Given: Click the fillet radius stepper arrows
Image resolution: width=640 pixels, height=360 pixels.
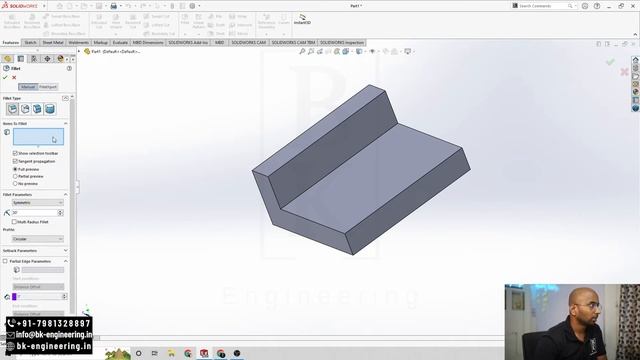Looking at the screenshot, I should [60, 213].
